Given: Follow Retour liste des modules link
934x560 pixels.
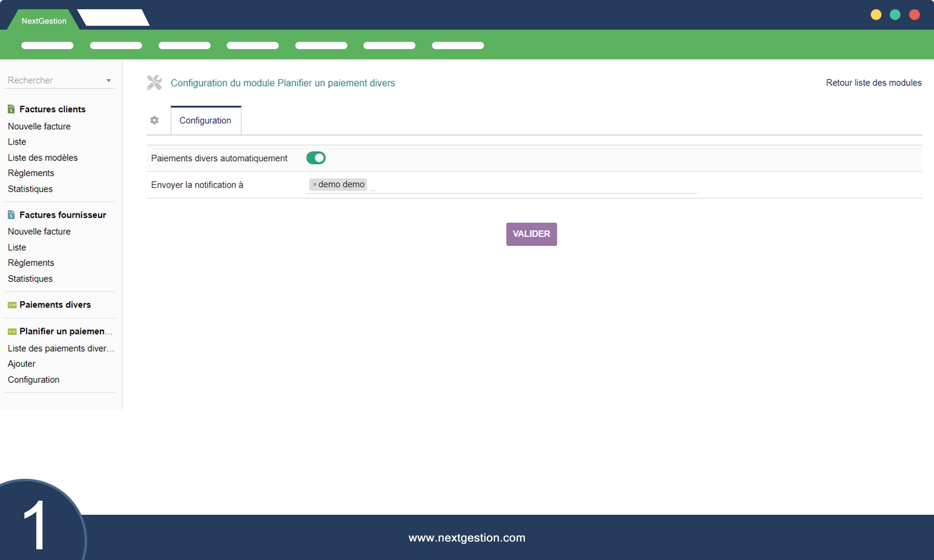Looking at the screenshot, I should pos(873,83).
